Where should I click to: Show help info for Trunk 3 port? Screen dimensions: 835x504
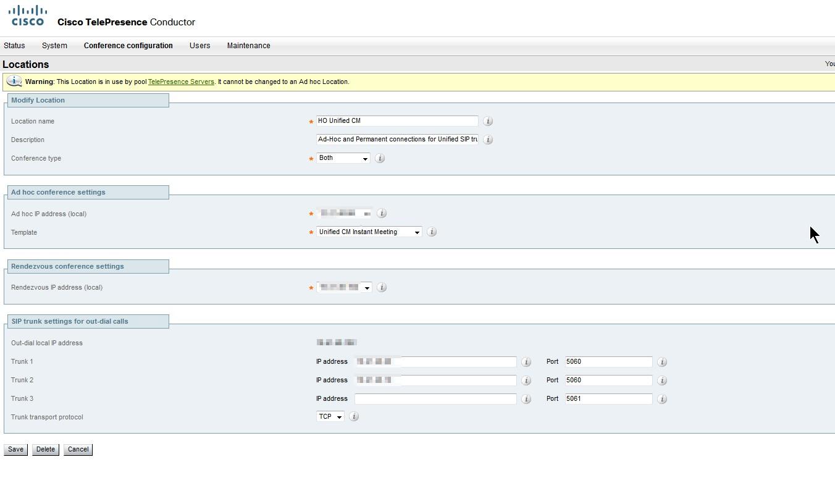(661, 399)
